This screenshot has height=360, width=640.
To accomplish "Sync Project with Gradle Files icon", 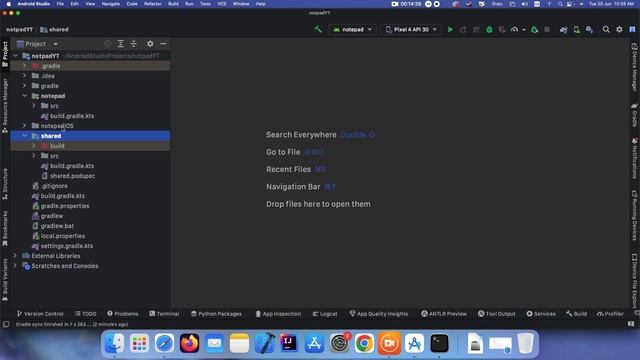I will tap(563, 29).
